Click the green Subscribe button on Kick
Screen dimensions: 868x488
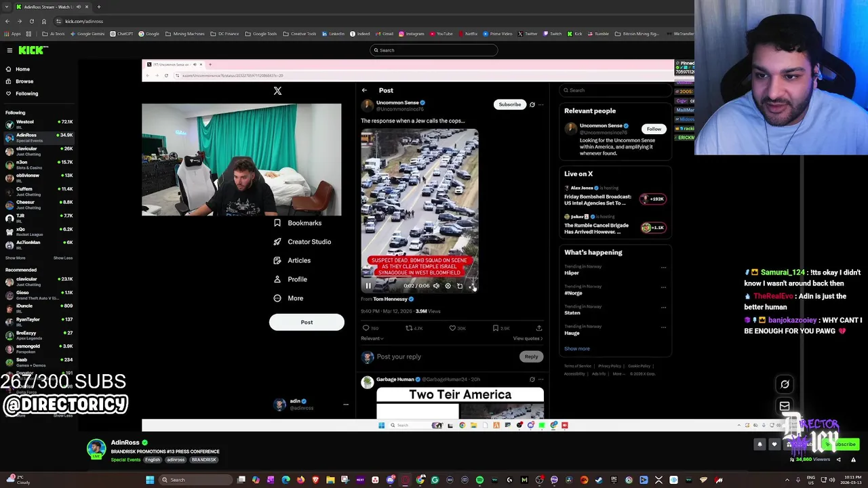(x=842, y=445)
